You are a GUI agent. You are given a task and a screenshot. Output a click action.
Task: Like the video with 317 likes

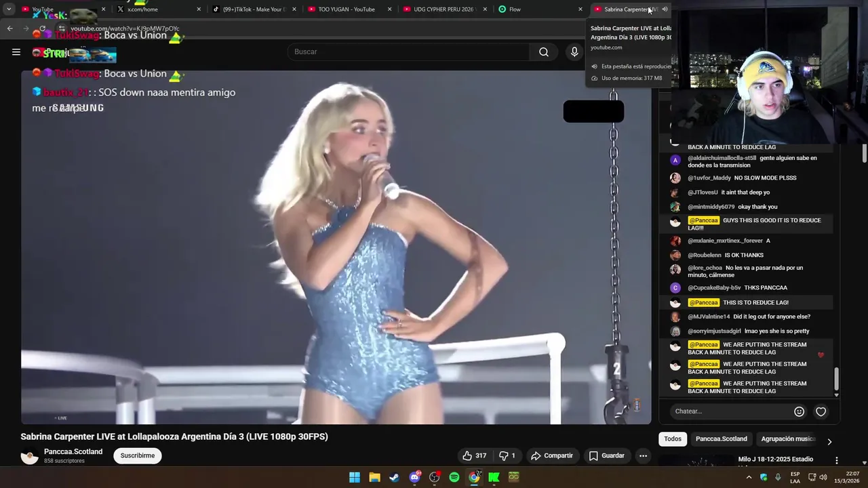point(474,455)
